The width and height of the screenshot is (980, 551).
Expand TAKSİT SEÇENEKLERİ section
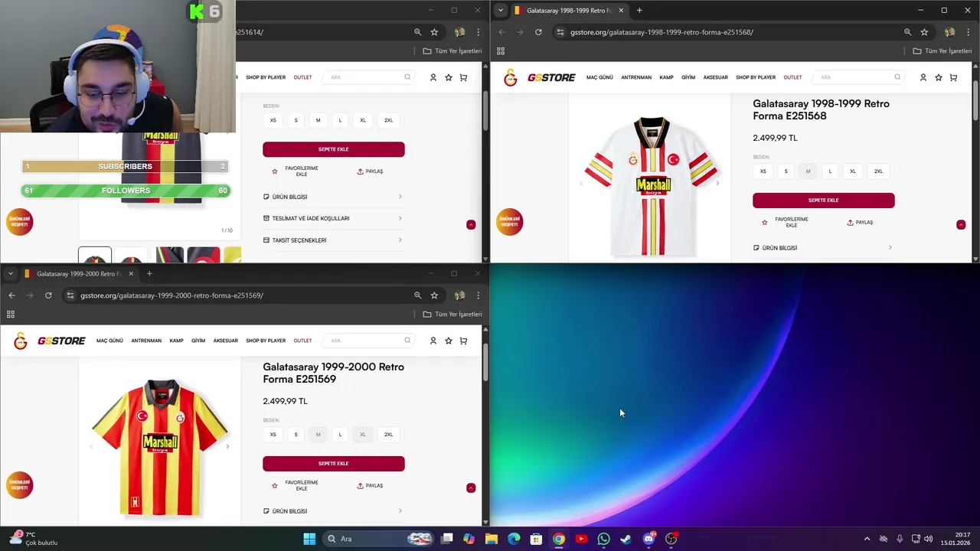(x=333, y=240)
